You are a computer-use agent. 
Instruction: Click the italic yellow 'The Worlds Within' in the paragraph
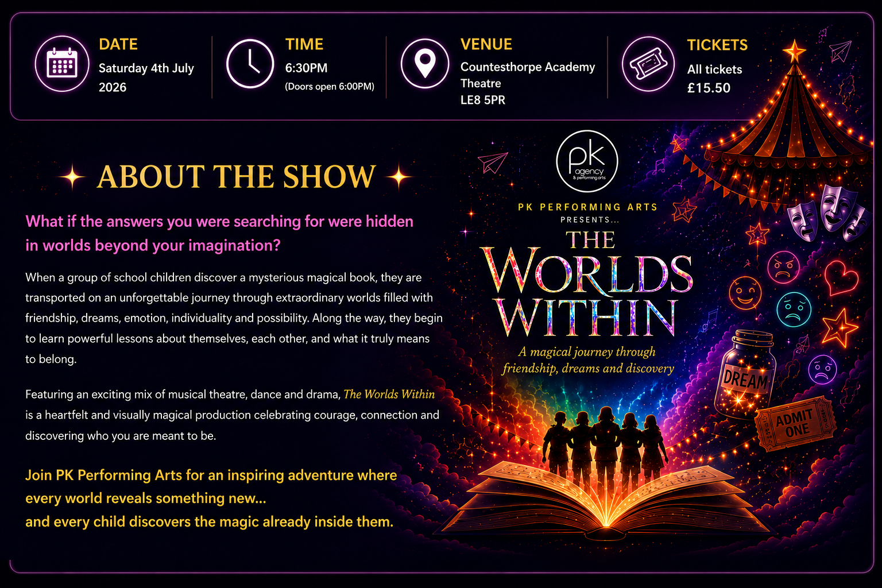[x=389, y=394]
